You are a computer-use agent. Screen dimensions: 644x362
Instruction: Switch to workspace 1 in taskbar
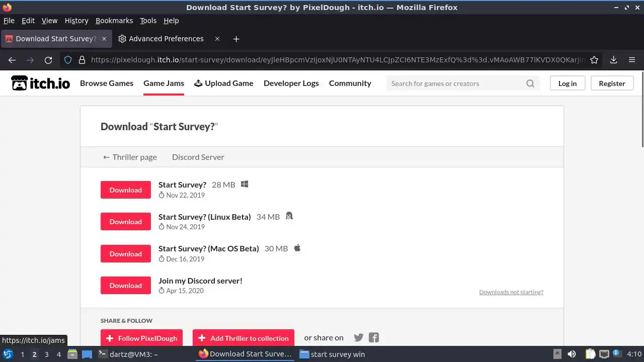[x=23, y=354]
